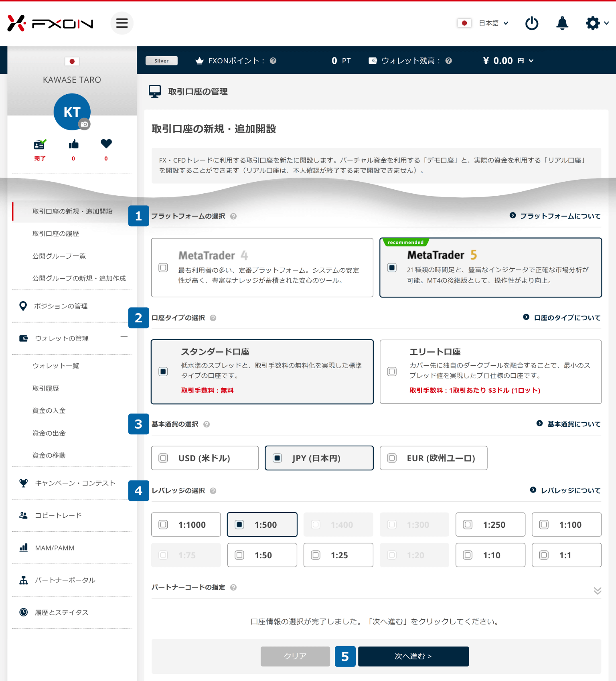Open the notifications bell

pos(562,23)
